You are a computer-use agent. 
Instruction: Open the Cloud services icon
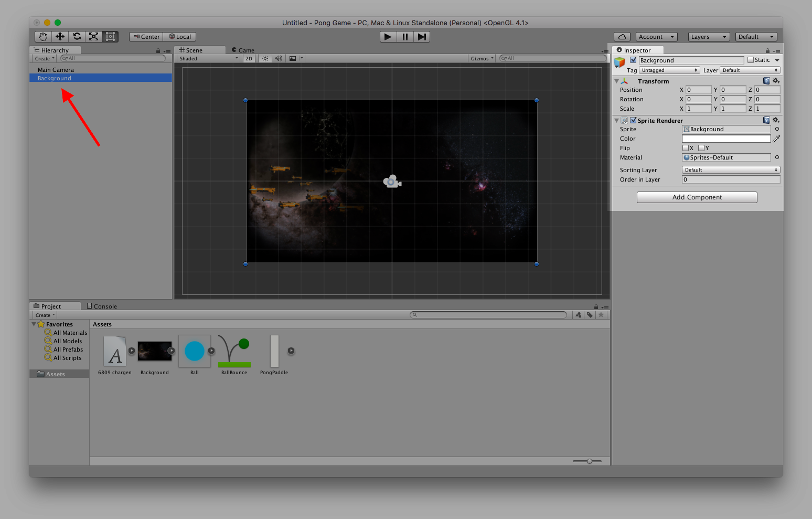pos(622,37)
